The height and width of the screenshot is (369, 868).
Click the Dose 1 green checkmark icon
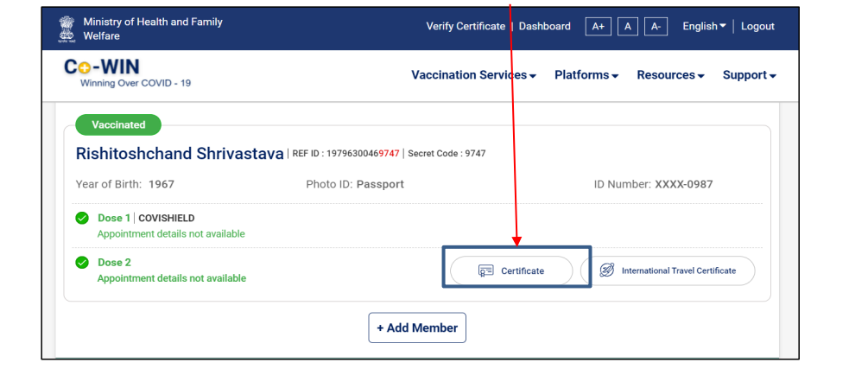tap(82, 218)
